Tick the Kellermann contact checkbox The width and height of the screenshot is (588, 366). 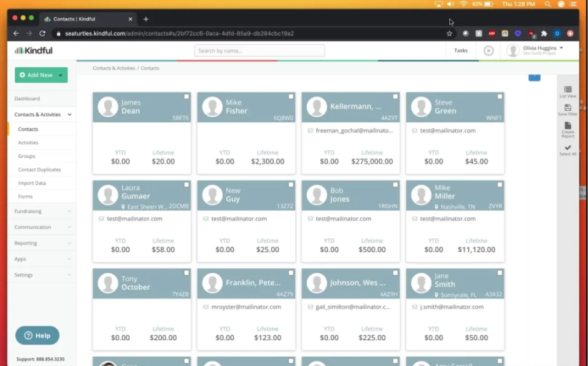coord(395,96)
